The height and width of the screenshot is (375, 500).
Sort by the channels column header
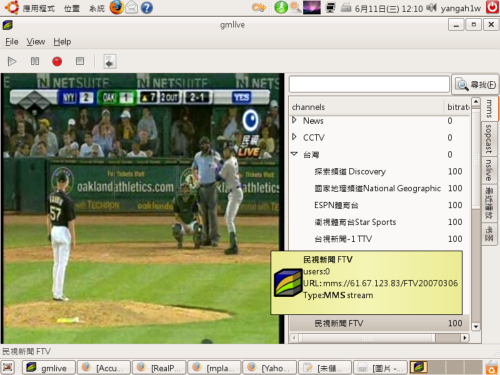tap(367, 107)
